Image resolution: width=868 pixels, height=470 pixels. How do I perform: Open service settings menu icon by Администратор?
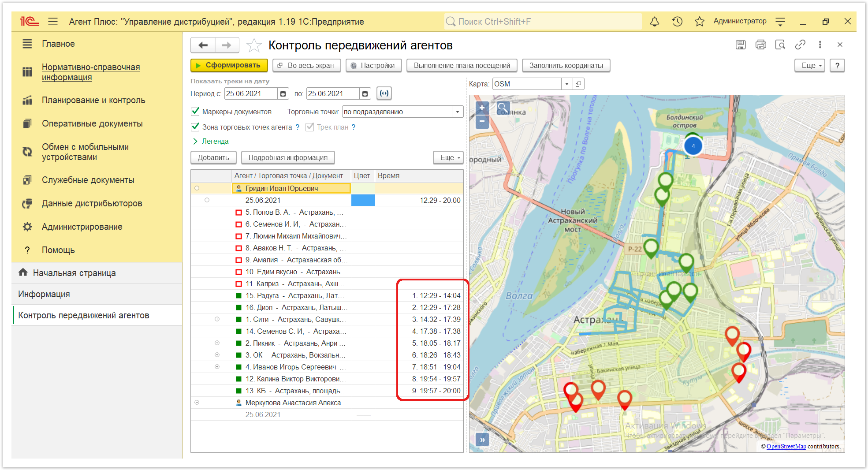pos(780,21)
